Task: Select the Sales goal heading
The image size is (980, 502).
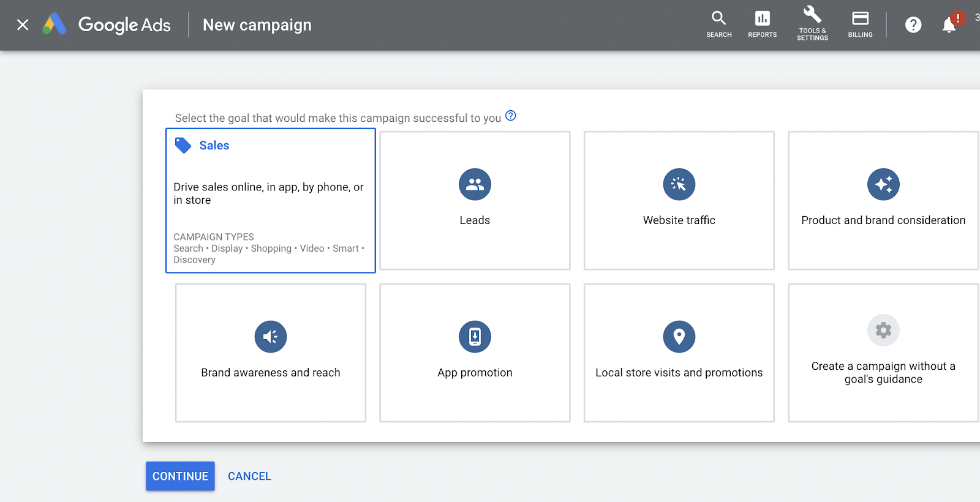Action: (214, 146)
